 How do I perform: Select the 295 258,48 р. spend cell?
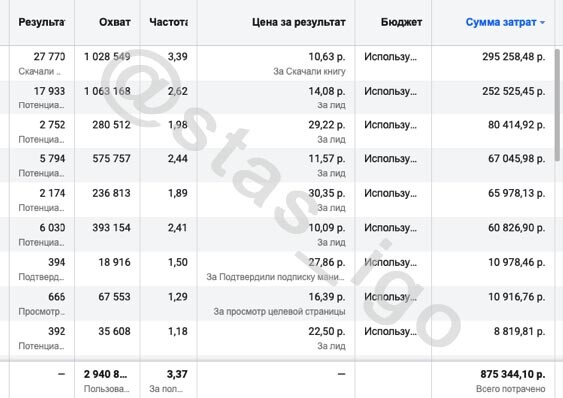513,56
